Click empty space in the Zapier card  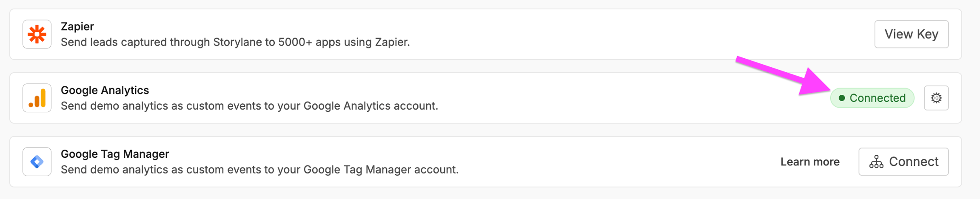pos(638,34)
